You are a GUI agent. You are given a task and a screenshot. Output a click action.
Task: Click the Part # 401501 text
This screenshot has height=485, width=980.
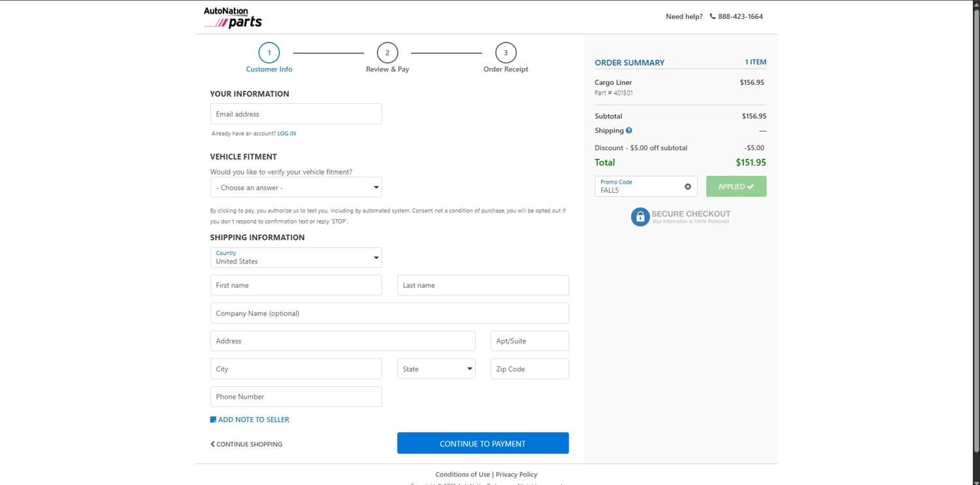click(613, 93)
